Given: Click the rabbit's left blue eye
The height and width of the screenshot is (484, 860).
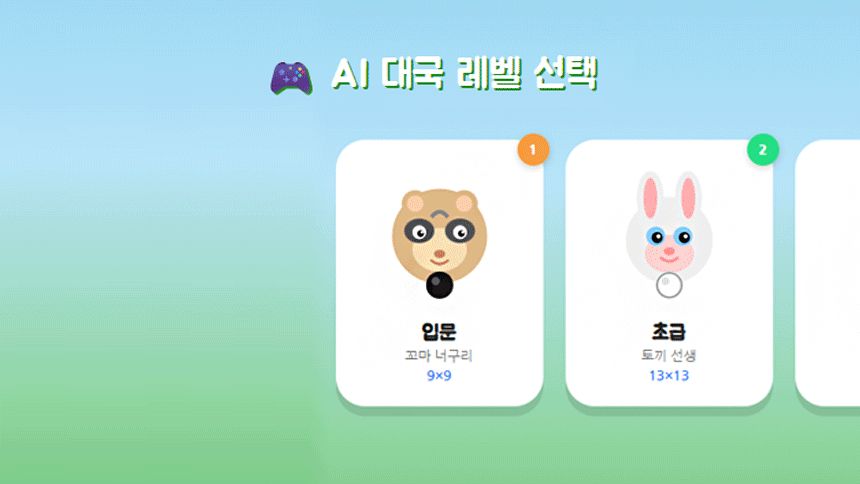Looking at the screenshot, I should pyautogui.click(x=656, y=237).
